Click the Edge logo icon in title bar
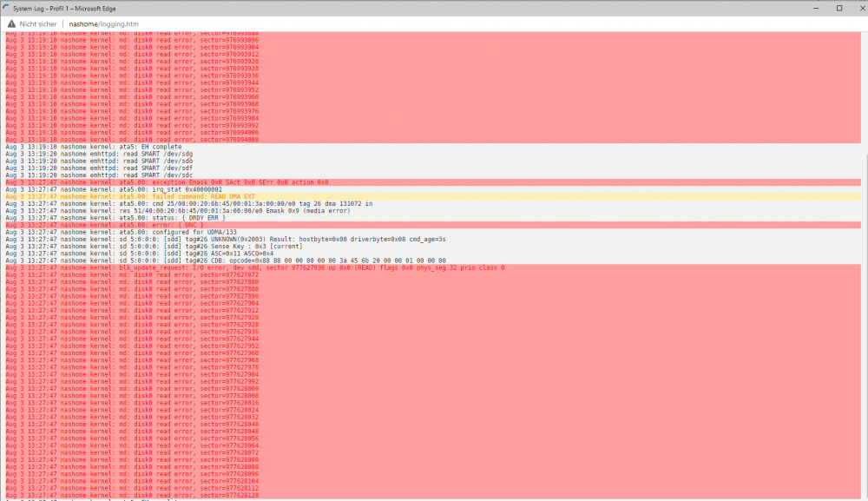 [x=6, y=9]
